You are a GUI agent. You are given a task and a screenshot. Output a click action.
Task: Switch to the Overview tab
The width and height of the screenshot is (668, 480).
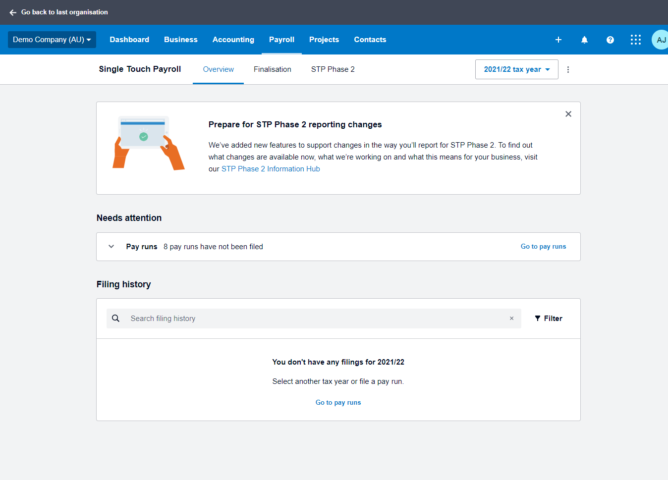(218, 69)
